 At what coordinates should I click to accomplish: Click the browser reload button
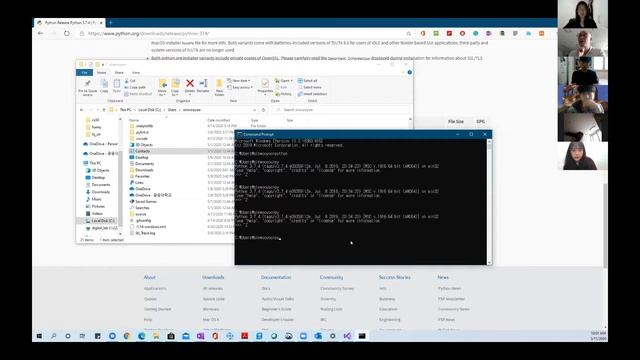tap(67, 33)
